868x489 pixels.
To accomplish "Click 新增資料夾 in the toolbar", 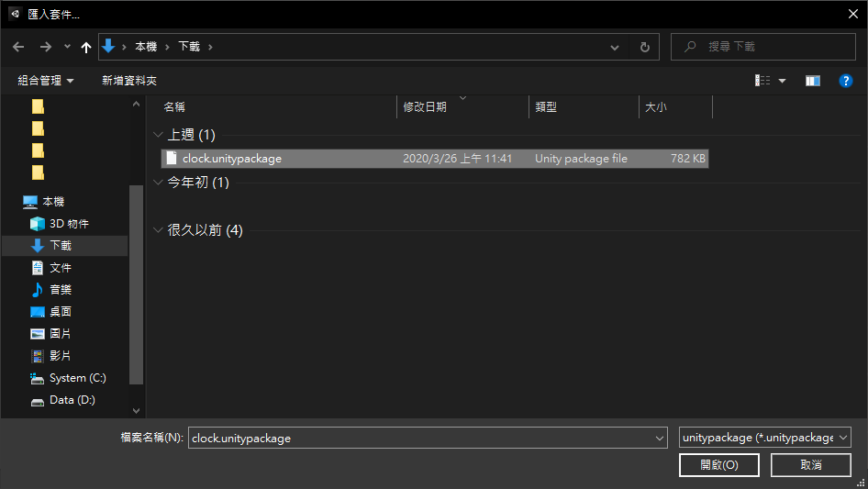I will (128, 81).
